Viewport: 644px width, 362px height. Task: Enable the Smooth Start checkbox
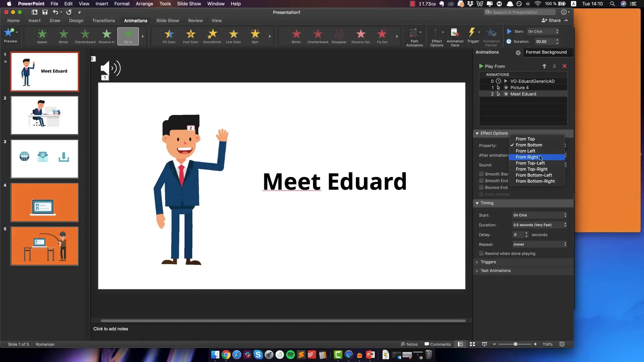pyautogui.click(x=481, y=174)
